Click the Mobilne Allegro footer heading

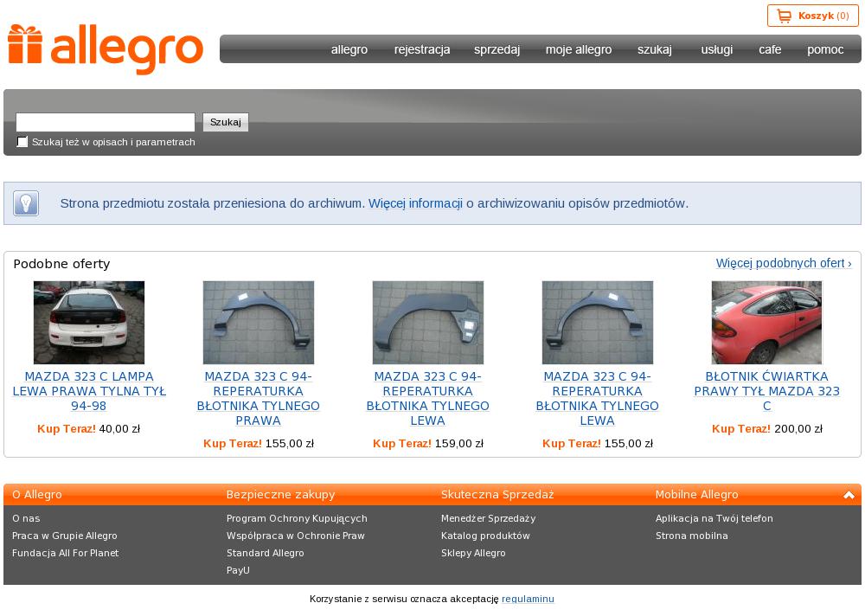[696, 495]
